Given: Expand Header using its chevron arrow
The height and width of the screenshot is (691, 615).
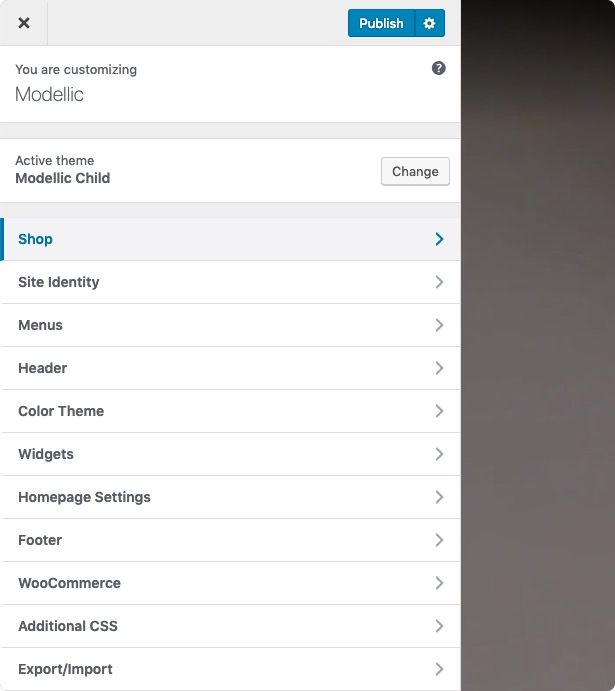Looking at the screenshot, I should [439, 368].
